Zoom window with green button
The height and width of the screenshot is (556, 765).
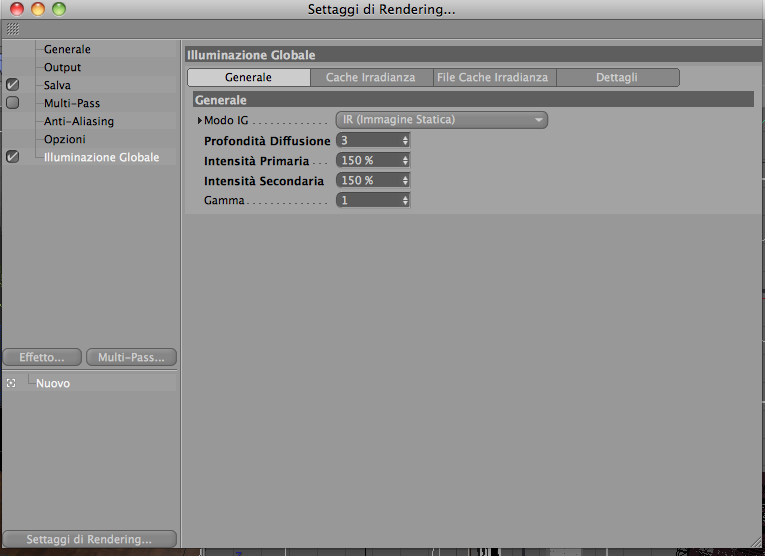pos(59,9)
